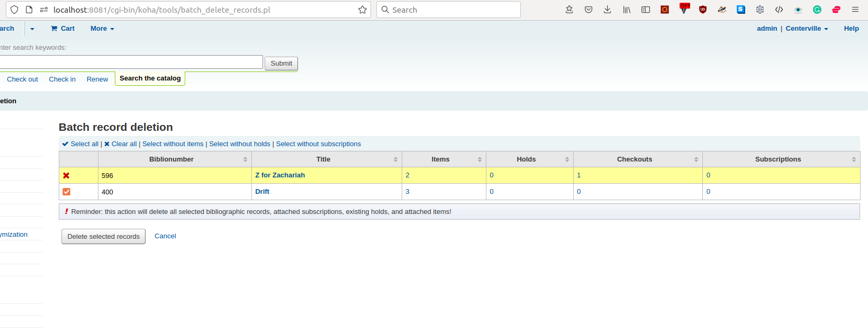Uncheck the checkbox for record 400
Image resolution: width=868 pixels, height=331 pixels.
66,192
